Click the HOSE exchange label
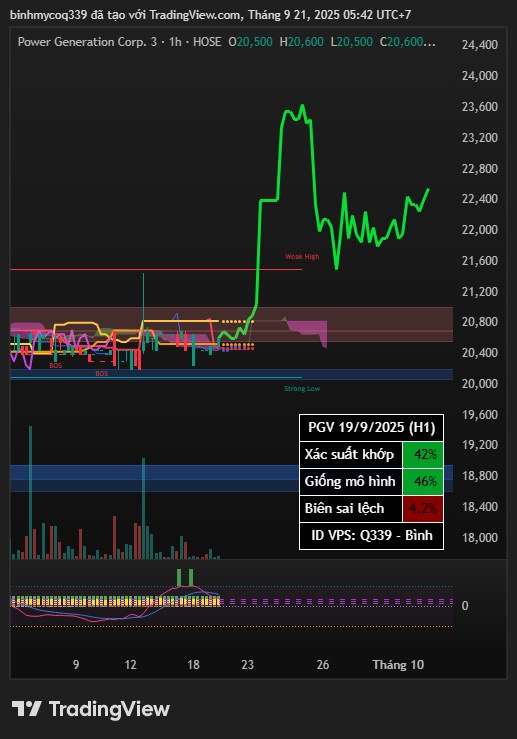Viewport: 517px width, 739px height. pyautogui.click(x=207, y=41)
